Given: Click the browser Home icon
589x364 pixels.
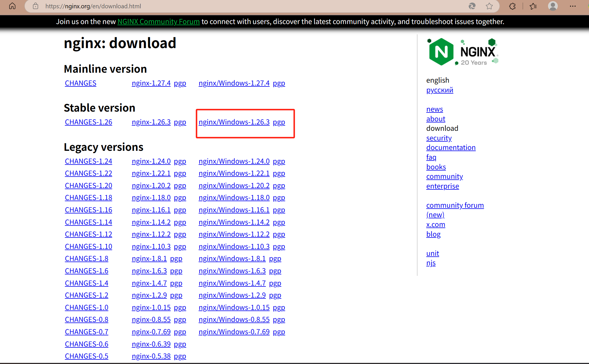Looking at the screenshot, I should click(12, 6).
